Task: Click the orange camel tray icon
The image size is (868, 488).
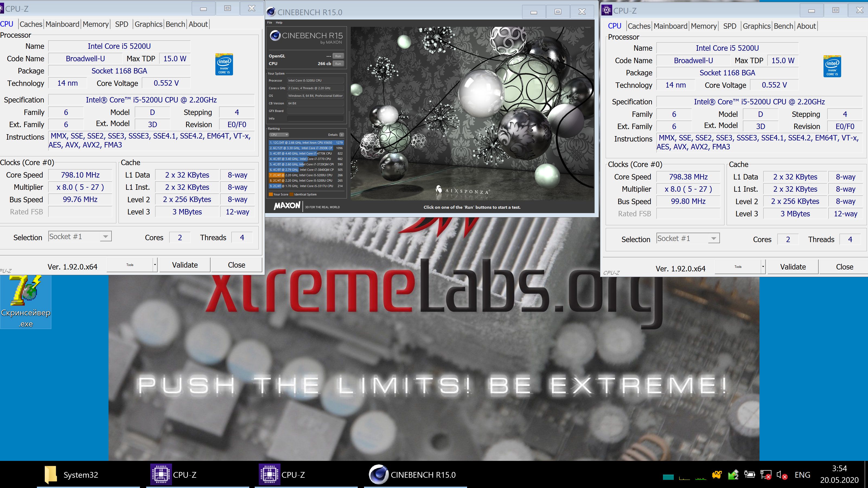Action: 717,475
